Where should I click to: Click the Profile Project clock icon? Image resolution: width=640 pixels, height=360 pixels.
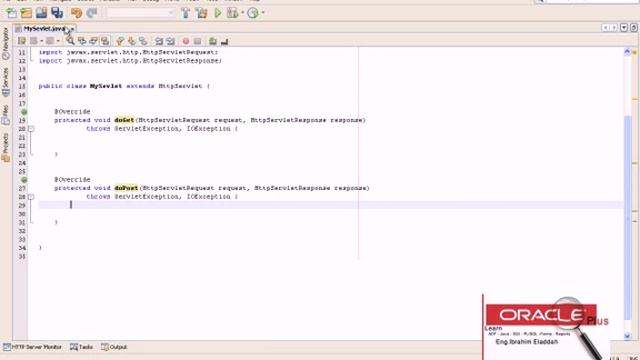253,13
